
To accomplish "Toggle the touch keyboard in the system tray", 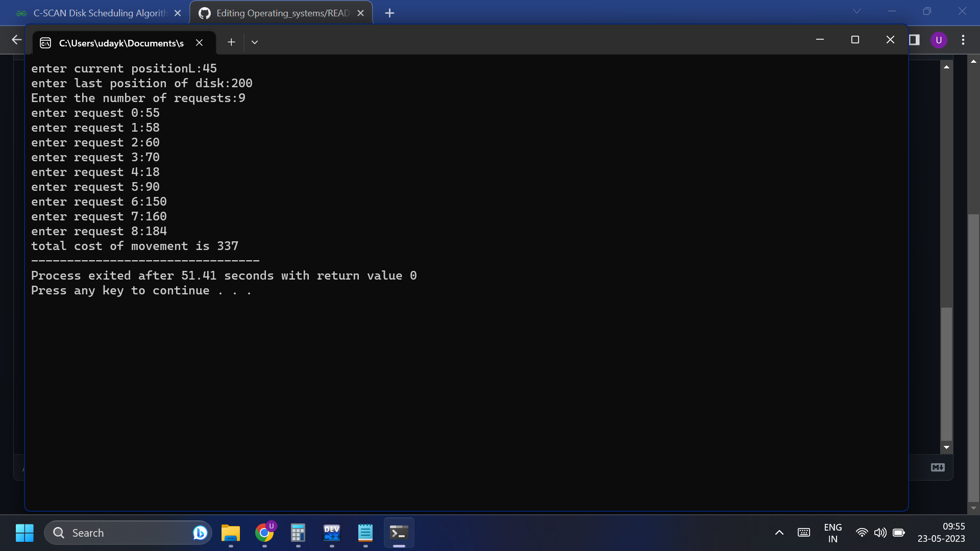I will point(804,532).
